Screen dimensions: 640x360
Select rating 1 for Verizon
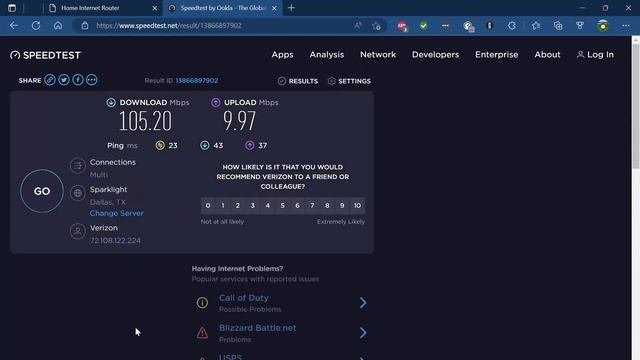[x=223, y=206]
